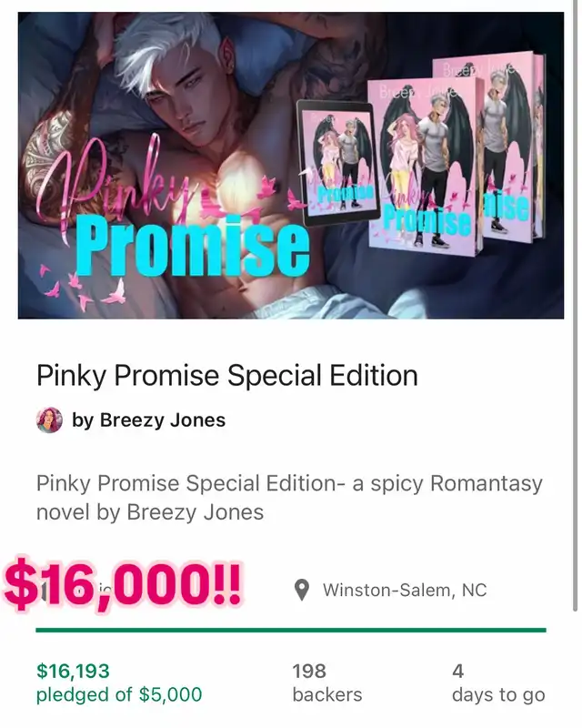The height and width of the screenshot is (728, 582).
Task: Tap the tablet ebook cover in banner
Action: (338, 163)
